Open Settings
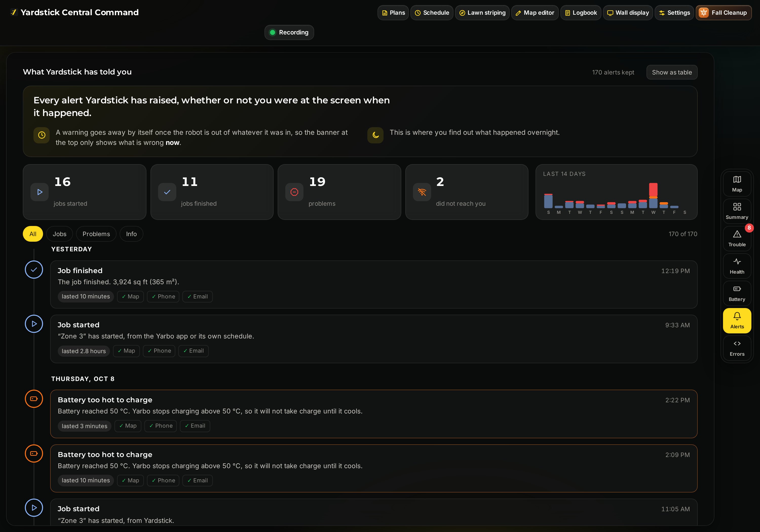The image size is (760, 532). pos(674,13)
